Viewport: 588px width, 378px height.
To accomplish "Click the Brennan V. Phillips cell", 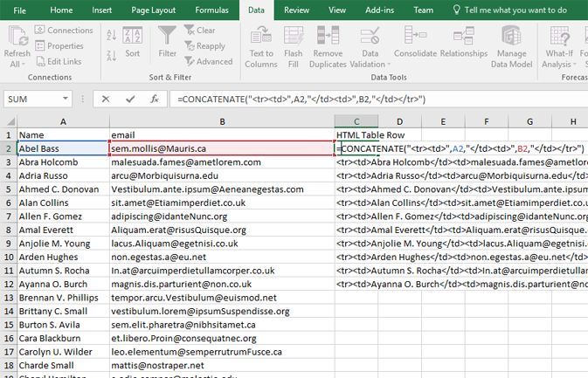I will pos(63,298).
